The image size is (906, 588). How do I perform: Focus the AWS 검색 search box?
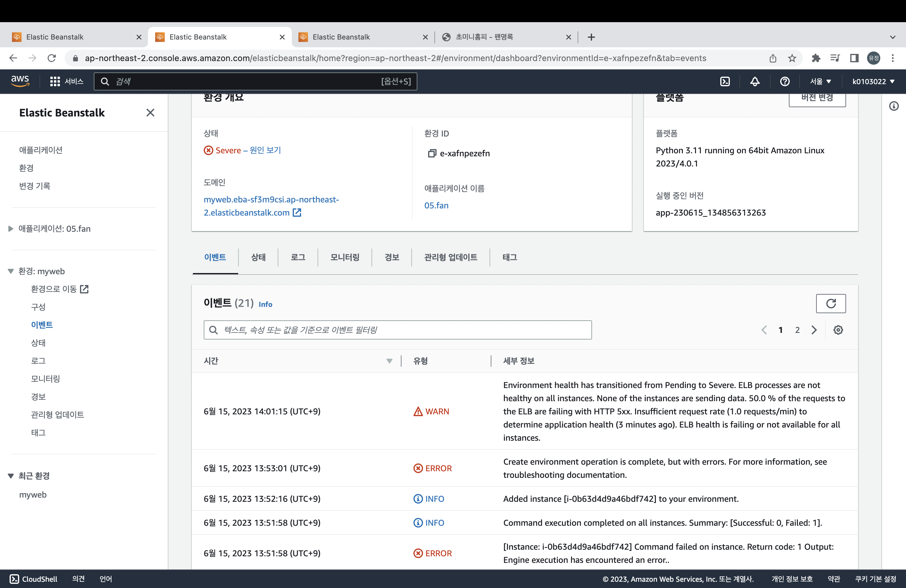(256, 81)
